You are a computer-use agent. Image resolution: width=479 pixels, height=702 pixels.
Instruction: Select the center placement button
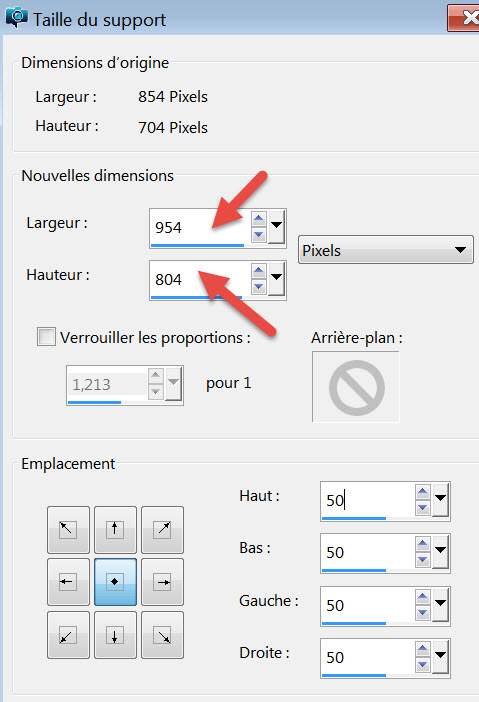pos(115,582)
